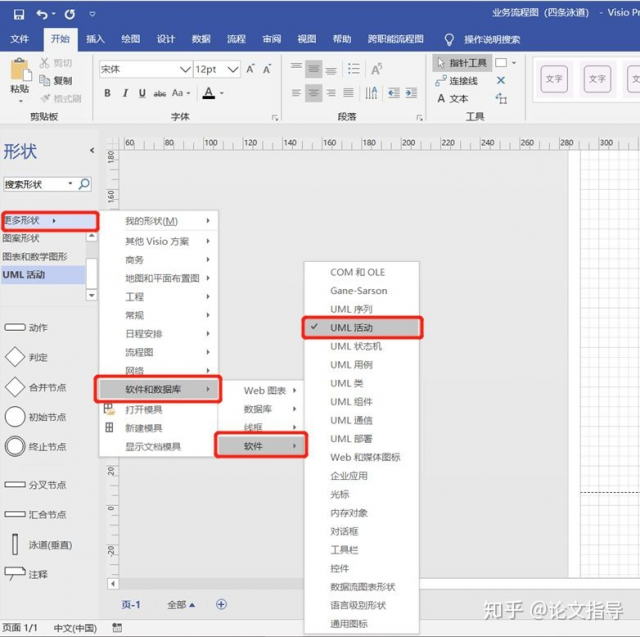
Task: Click the bullet list icon
Action: (353, 69)
